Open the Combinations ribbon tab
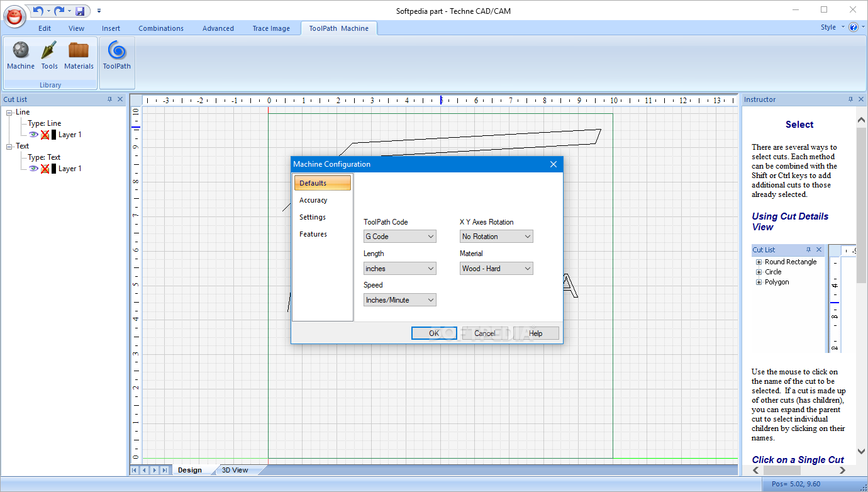The width and height of the screenshot is (868, 492). coord(161,28)
